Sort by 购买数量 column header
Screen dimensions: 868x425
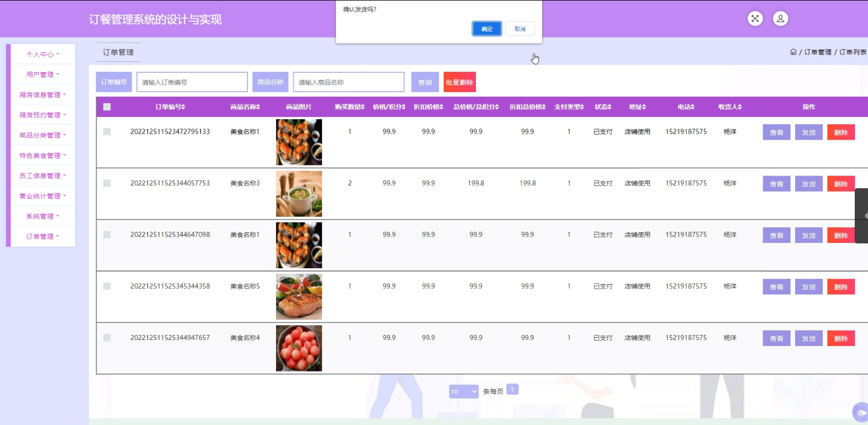coord(350,107)
